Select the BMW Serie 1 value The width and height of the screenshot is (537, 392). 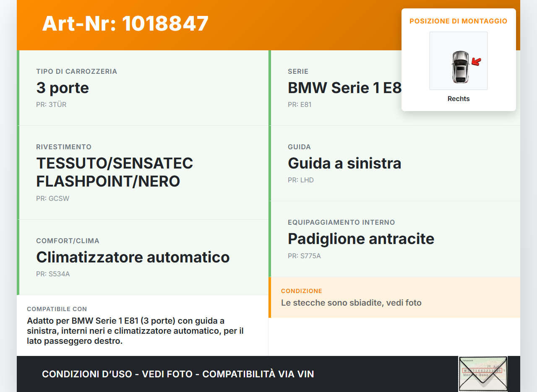click(x=344, y=88)
